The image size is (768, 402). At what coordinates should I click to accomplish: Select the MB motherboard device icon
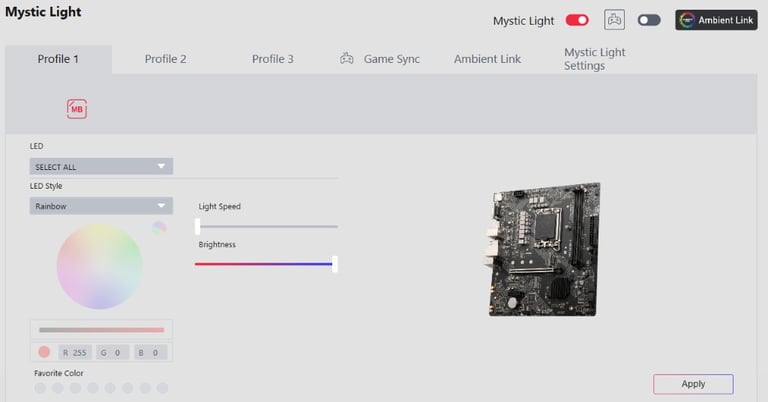tap(77, 109)
